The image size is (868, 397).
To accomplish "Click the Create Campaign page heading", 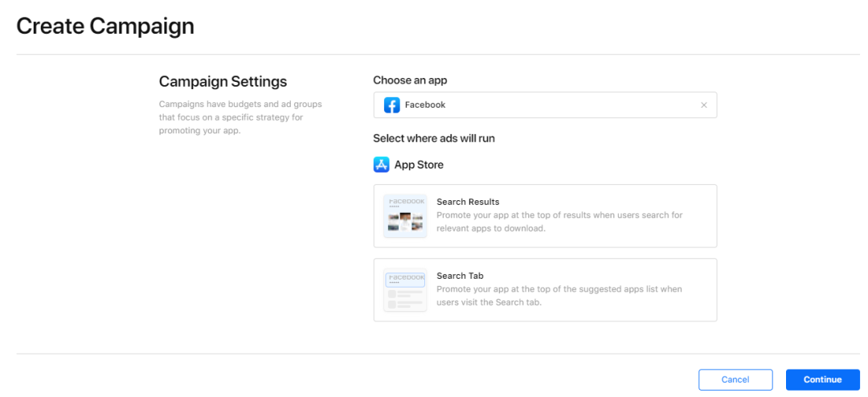I will pyautogui.click(x=105, y=26).
